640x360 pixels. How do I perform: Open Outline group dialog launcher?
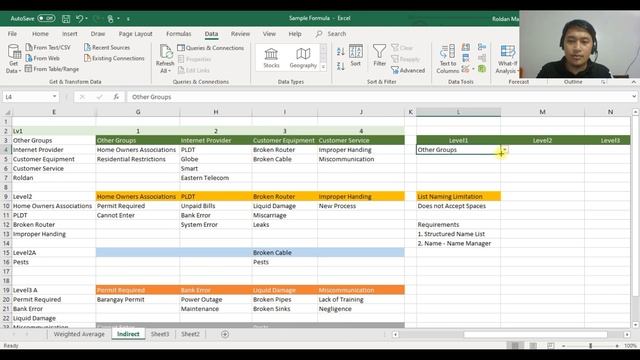[x=603, y=82]
